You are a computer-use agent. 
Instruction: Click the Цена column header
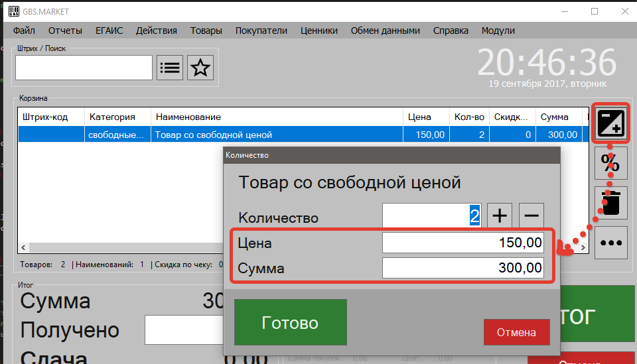(426, 117)
